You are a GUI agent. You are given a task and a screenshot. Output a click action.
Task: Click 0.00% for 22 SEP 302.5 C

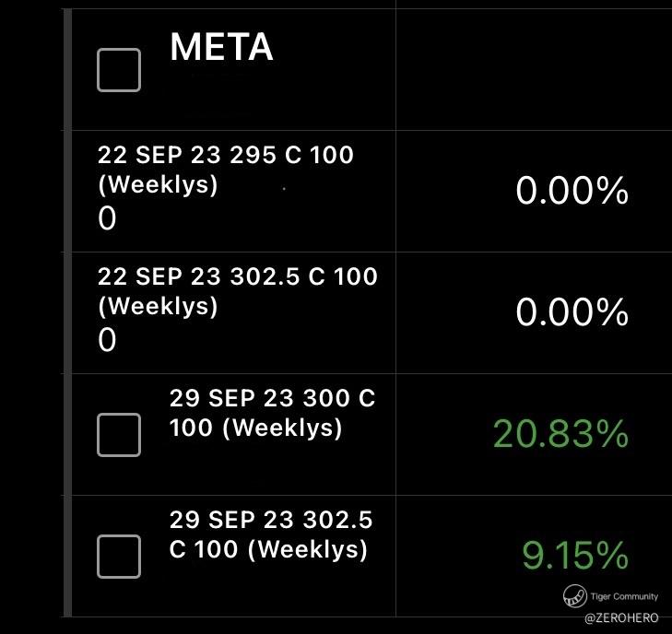[x=572, y=315]
